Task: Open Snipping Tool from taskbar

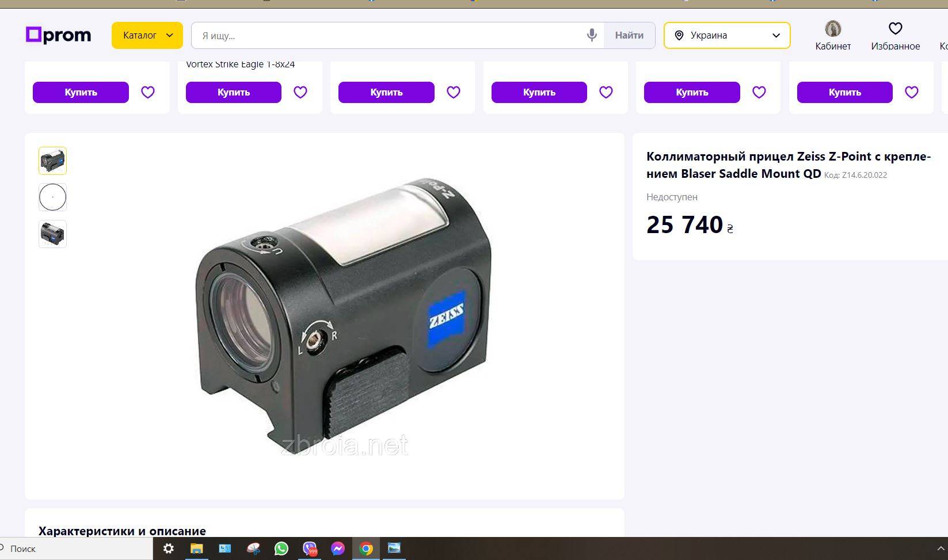Action: point(253,548)
